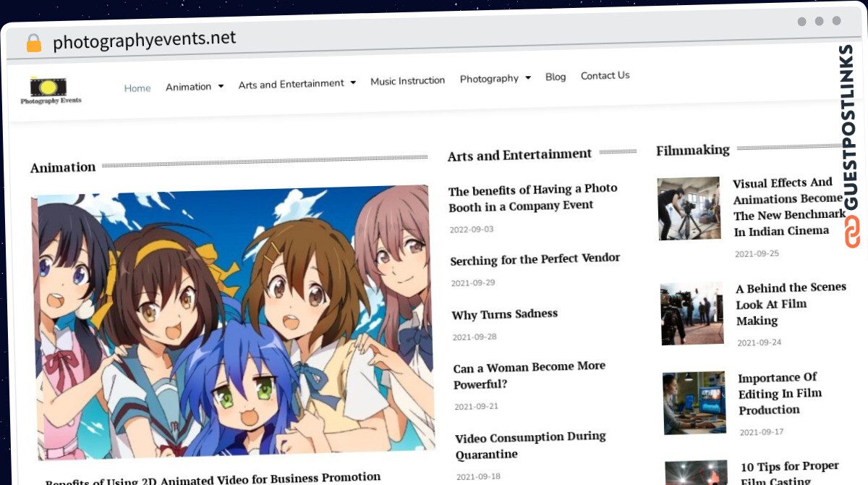Click the 2021-09-28 post date
This screenshot has height=485, width=868.
click(x=475, y=337)
